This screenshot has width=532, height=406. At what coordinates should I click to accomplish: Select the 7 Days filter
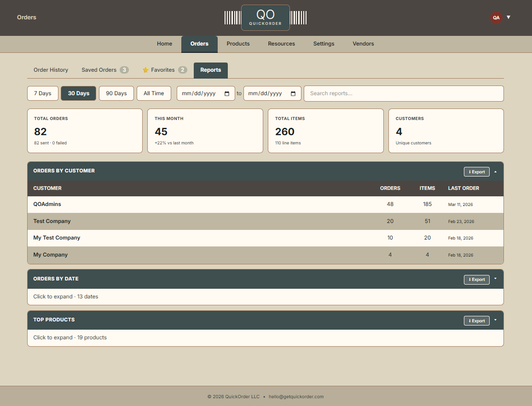pos(42,93)
